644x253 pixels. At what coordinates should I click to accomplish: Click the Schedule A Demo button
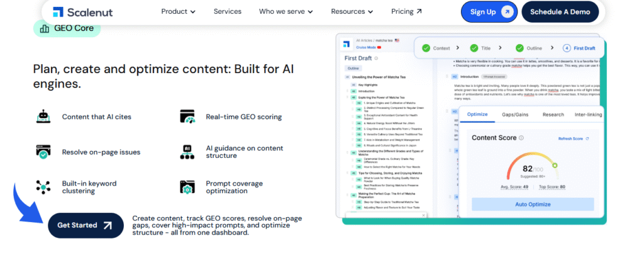(x=560, y=11)
